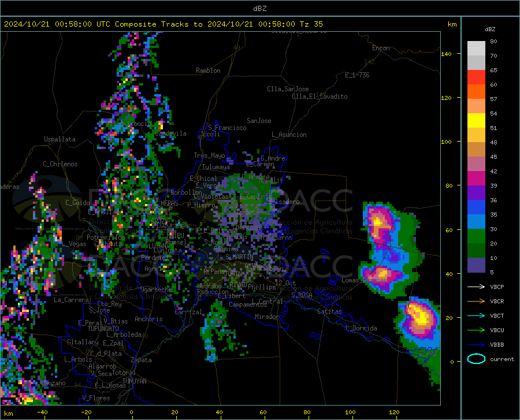520x420 pixels.
Task: Click the L_Asuncion label
Action: coord(289,135)
